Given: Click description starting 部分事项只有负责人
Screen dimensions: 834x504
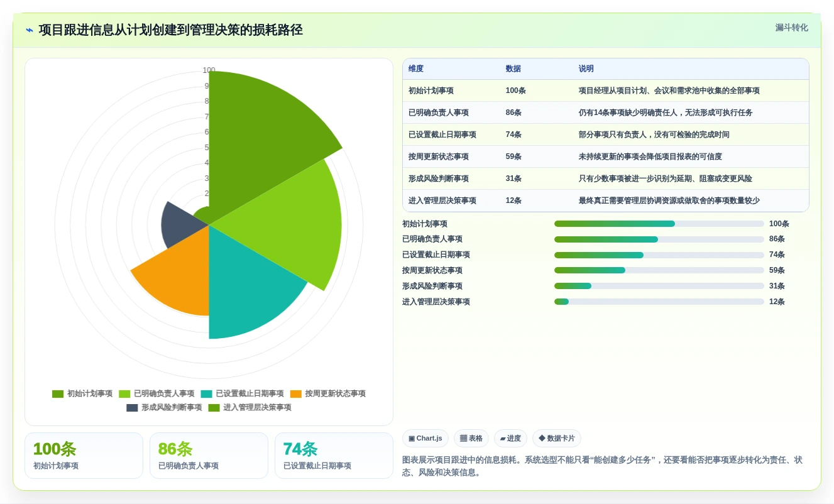Looking at the screenshot, I should pyautogui.click(x=654, y=135).
